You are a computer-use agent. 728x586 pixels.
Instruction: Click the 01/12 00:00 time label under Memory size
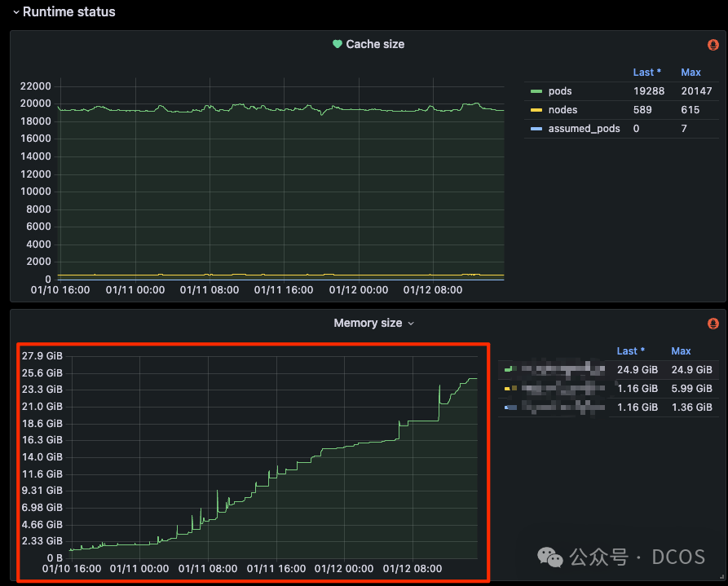pos(344,569)
